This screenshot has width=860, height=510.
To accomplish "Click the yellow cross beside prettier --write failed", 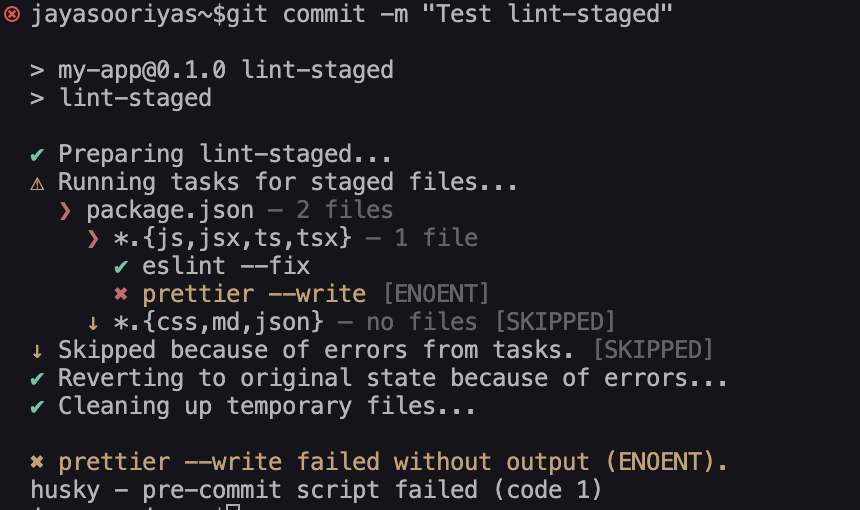I will click(37, 462).
